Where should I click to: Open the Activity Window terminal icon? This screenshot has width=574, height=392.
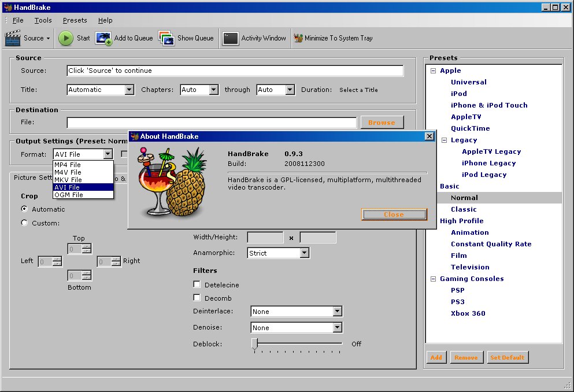[x=230, y=38]
